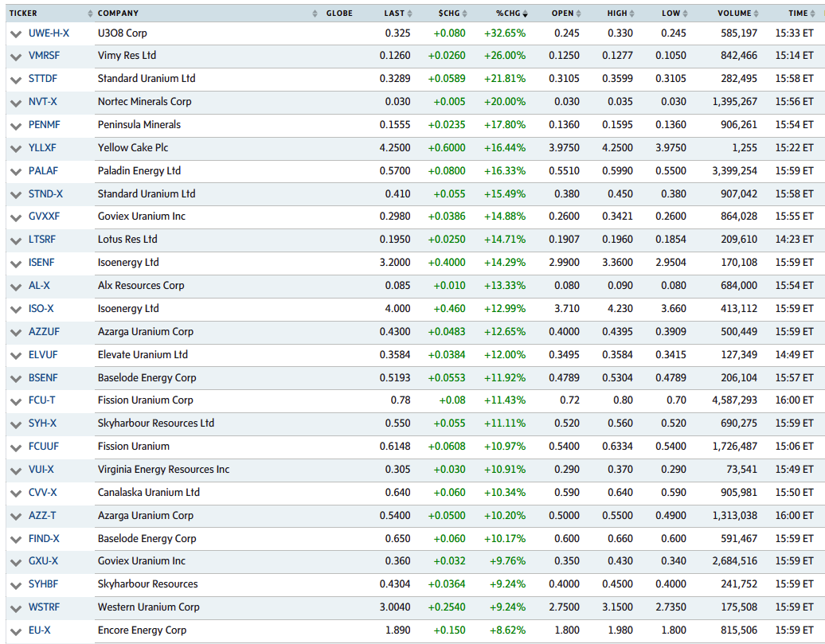Open the SYHBF ticker link
Viewport: 825px width, 644px height.
coord(43,584)
